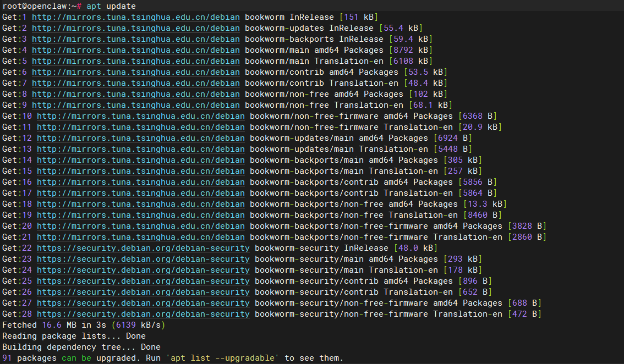Click the root@openclaw prompt text
Image resolution: width=624 pixels, height=364 pixels.
pos(42,6)
